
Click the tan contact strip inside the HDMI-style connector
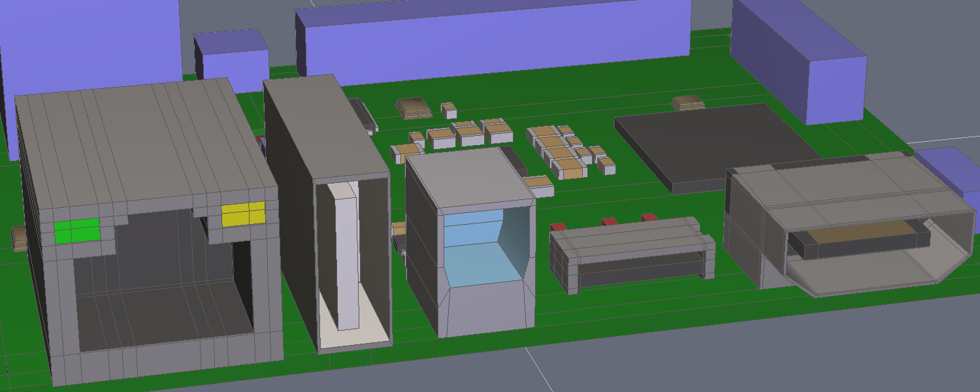pos(862,232)
